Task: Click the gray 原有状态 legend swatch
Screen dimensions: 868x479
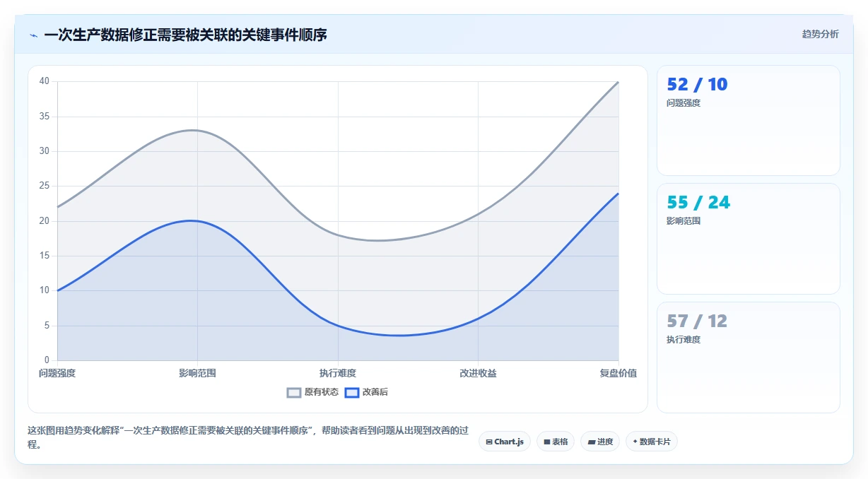Action: click(x=294, y=393)
